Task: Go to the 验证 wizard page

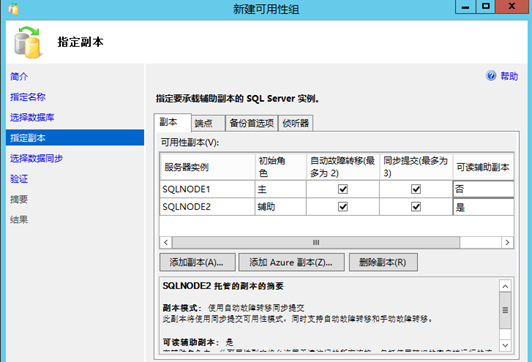Action: pos(19,179)
